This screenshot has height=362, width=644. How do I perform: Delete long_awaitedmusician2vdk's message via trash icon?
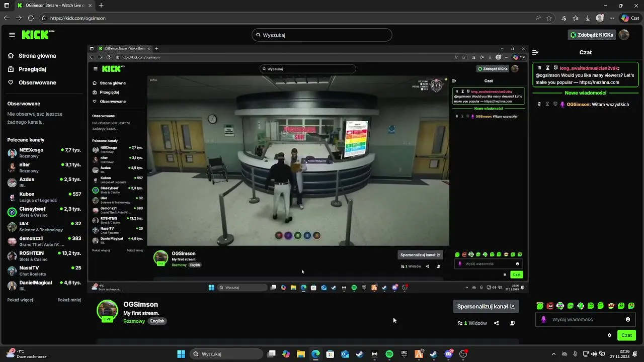coord(539,68)
